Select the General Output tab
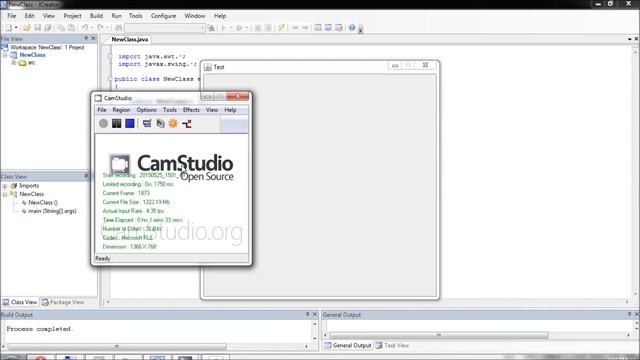 [348, 345]
